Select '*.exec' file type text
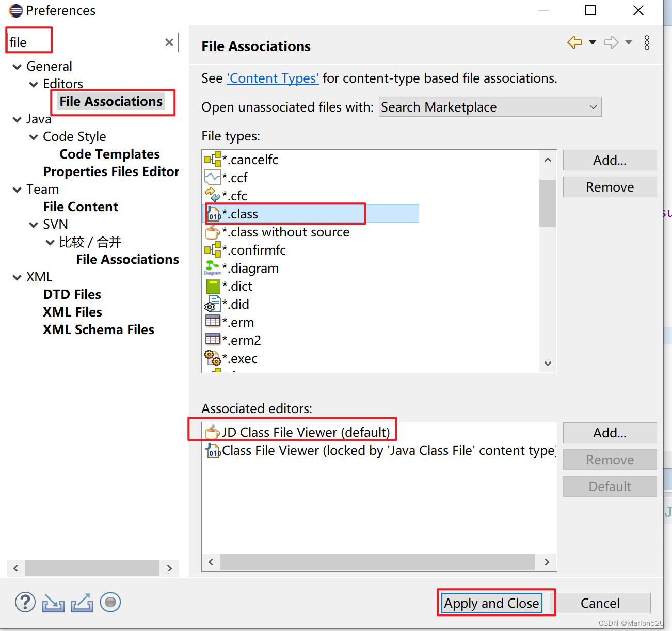672x631 pixels. point(239,358)
